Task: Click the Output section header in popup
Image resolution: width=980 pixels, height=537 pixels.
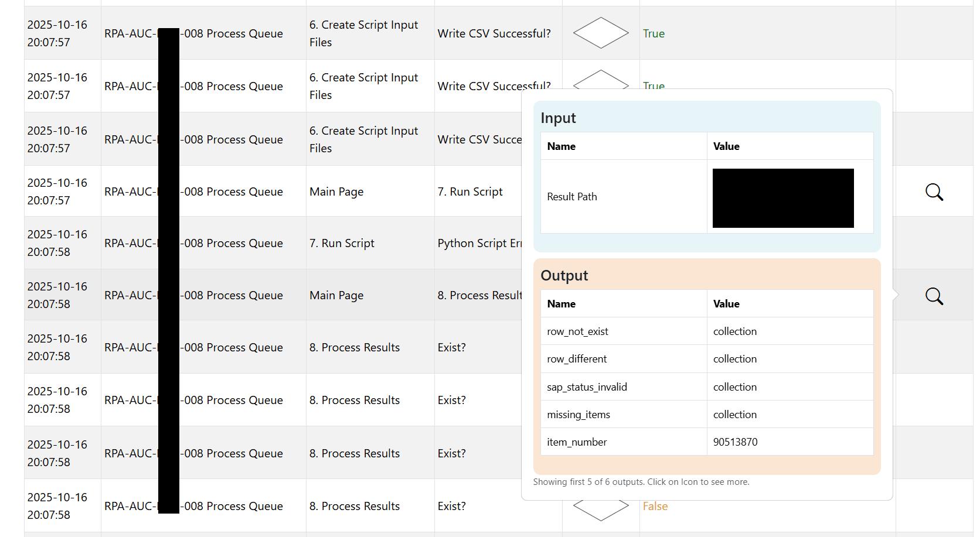Action: pos(564,276)
